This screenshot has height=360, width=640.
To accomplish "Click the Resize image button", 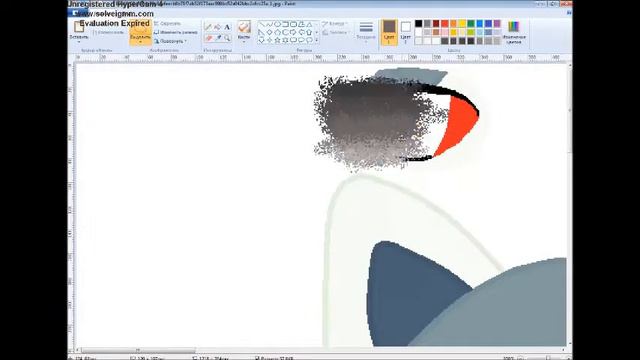I will [x=176, y=32].
